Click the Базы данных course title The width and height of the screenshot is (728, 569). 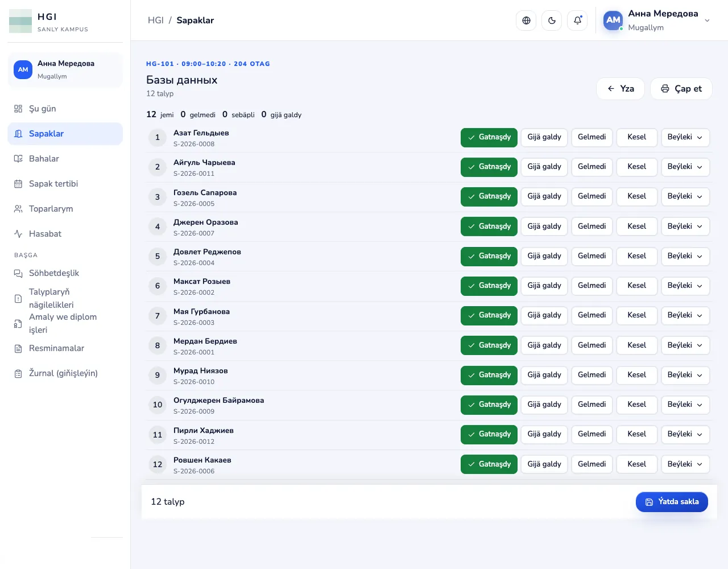(182, 80)
